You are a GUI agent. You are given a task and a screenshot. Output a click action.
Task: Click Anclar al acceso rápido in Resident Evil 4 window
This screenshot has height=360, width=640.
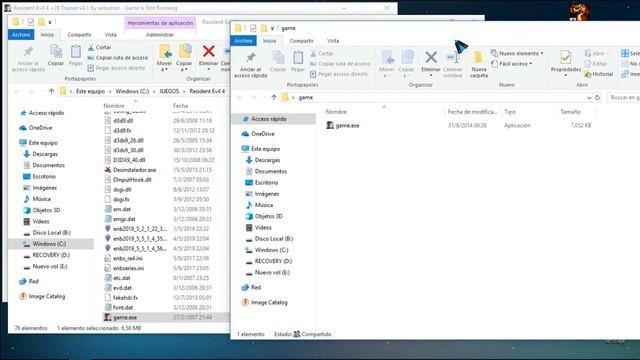28,59
